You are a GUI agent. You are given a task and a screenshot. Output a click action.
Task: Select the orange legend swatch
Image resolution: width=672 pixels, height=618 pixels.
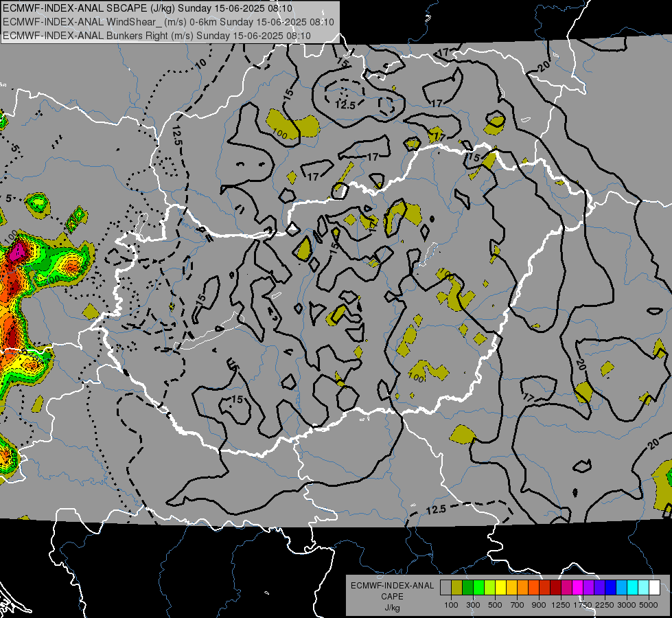click(x=523, y=588)
